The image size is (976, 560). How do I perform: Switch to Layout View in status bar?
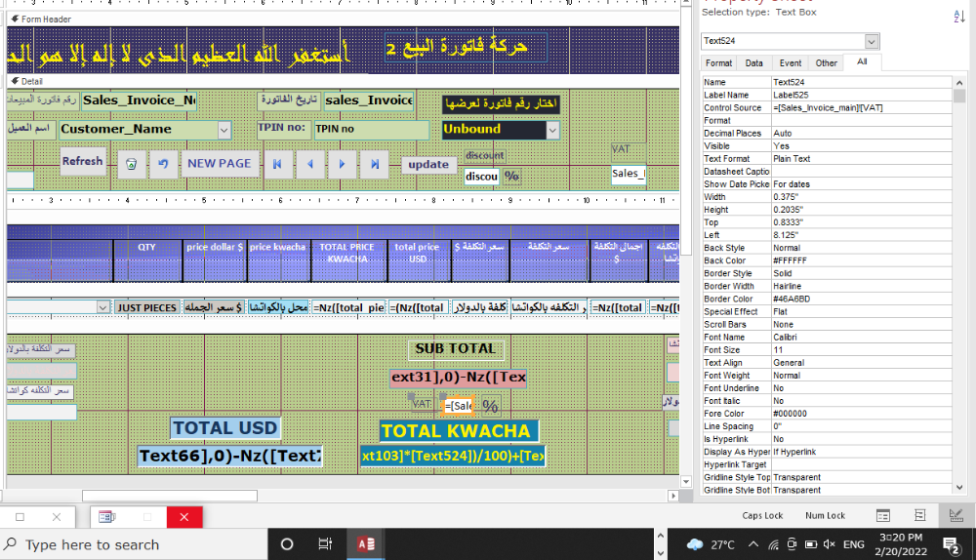(x=920, y=515)
